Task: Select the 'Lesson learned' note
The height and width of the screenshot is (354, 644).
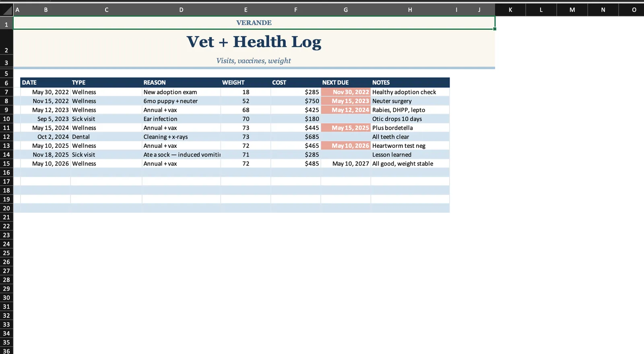Action: 410,155
